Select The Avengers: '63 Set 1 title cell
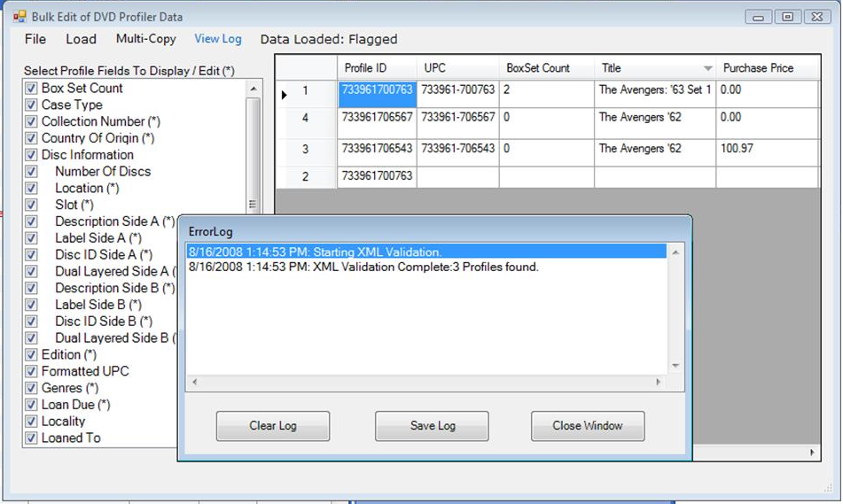The width and height of the screenshot is (843, 504). point(655,94)
